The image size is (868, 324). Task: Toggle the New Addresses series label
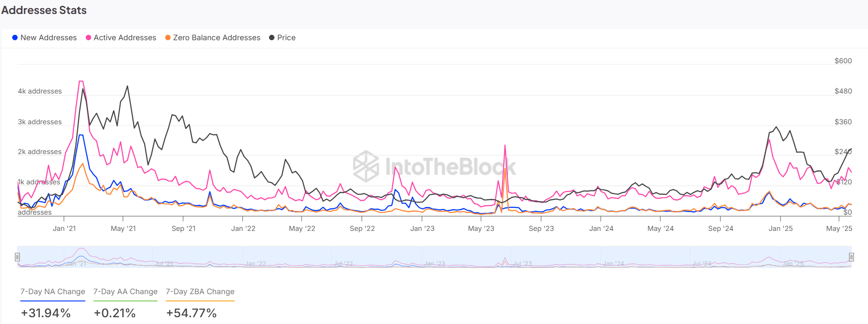coord(48,38)
